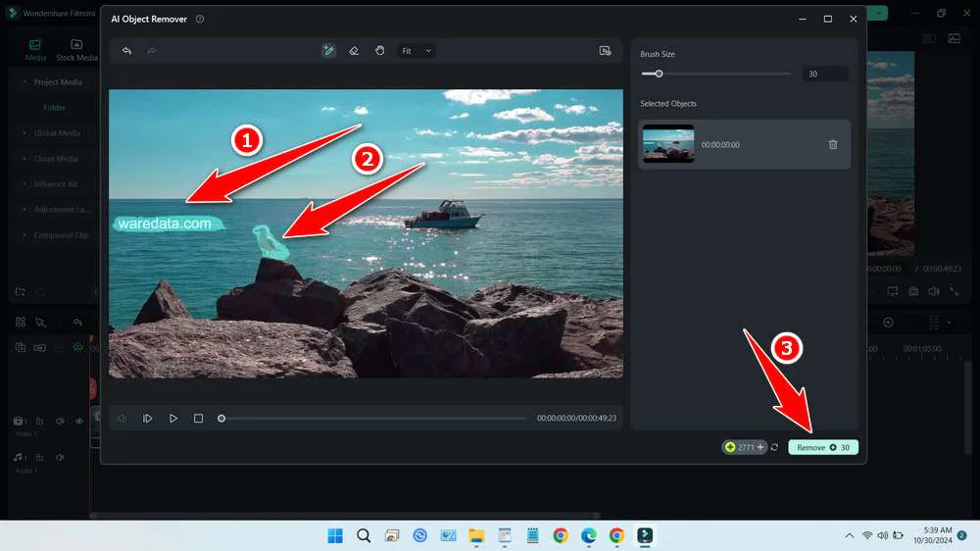Image resolution: width=980 pixels, height=551 pixels.
Task: Open Filmora preview display settings monitor icon
Action: 893,291
